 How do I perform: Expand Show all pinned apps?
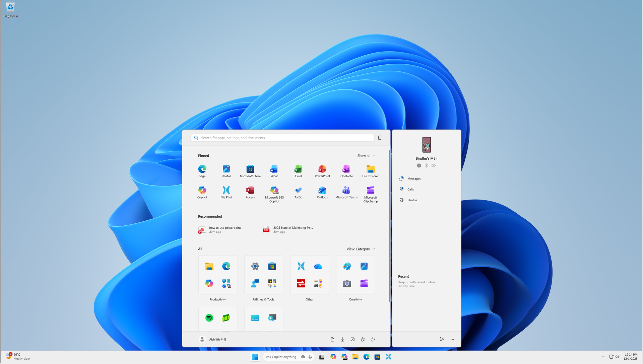coord(366,156)
